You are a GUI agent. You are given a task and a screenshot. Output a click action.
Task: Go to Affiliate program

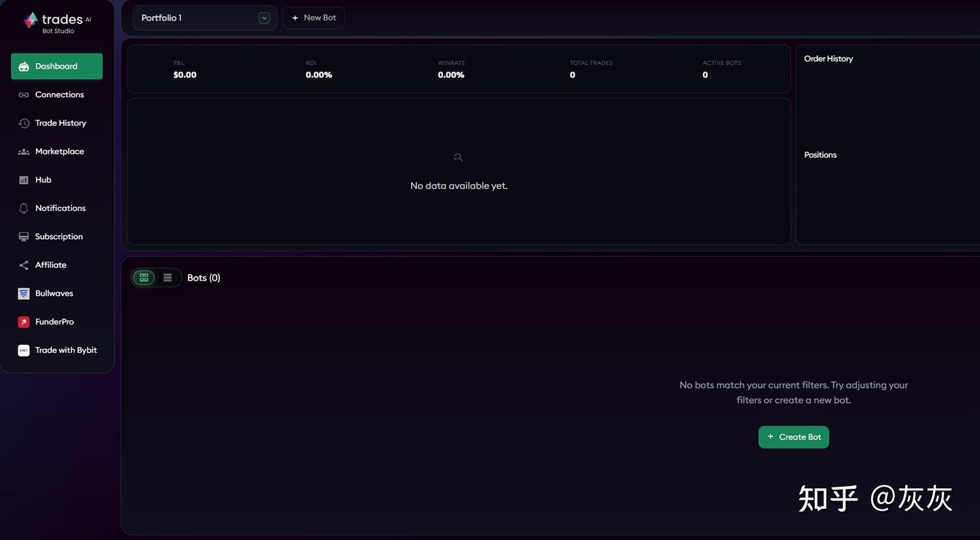[x=56, y=265]
